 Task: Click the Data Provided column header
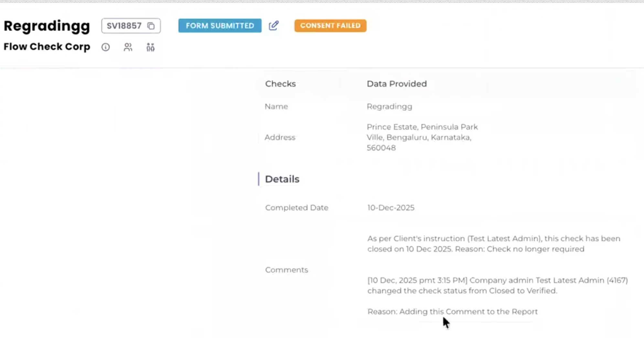point(397,84)
